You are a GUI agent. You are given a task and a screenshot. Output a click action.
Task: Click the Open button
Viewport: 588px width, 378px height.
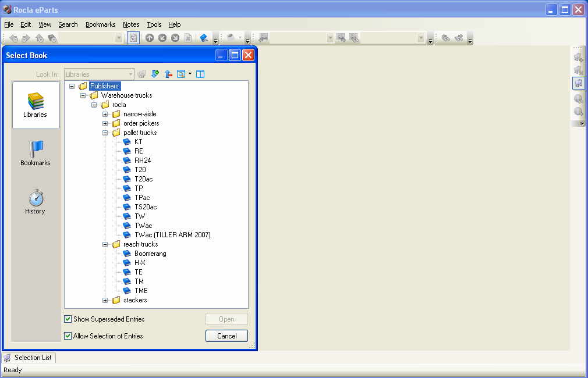[x=226, y=319]
